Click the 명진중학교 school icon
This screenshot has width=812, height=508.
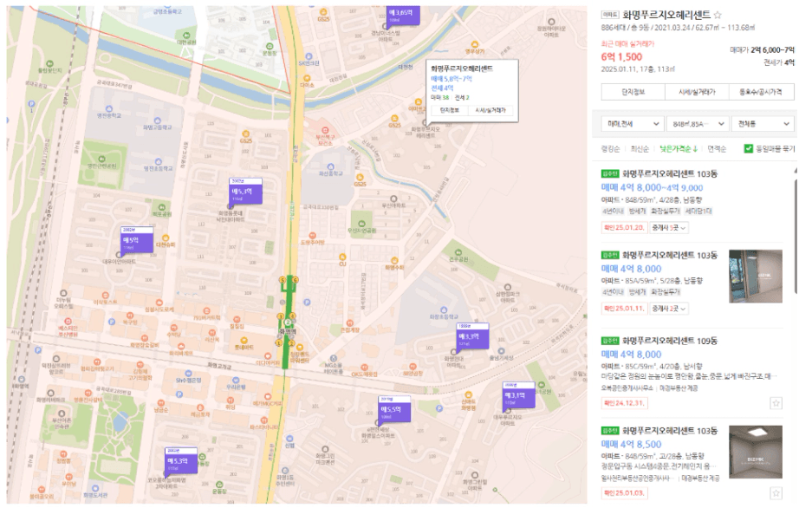(x=108, y=109)
